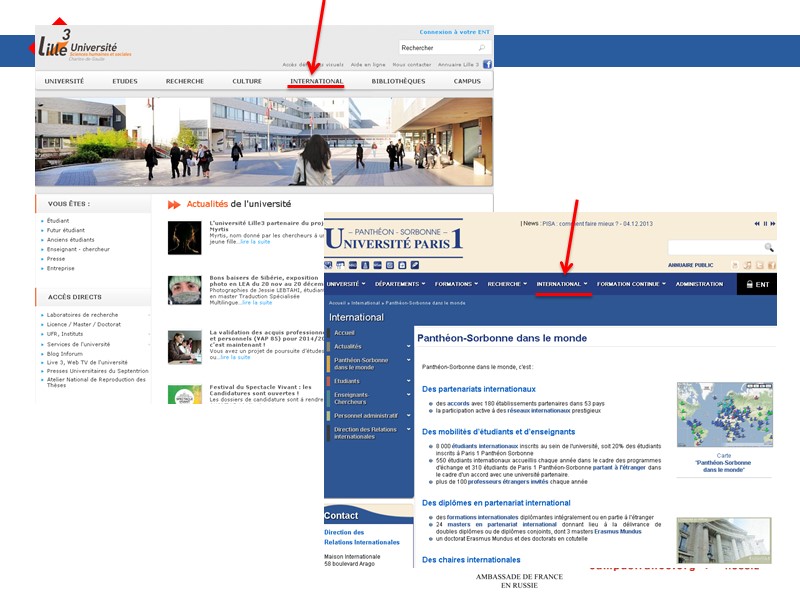Expand the FORMATIONS dropdown on Paris 1

(x=456, y=284)
